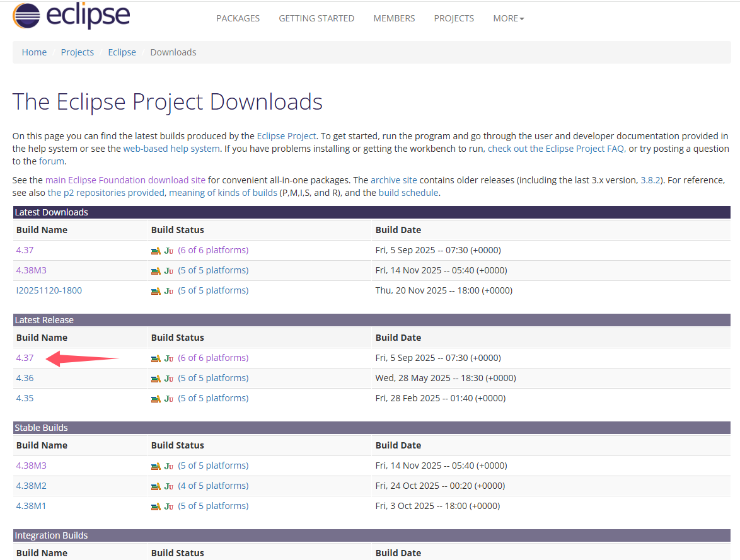Click the JUnit icon in the 4.35 row
Viewport: 740px width, 560px height.
point(169,399)
